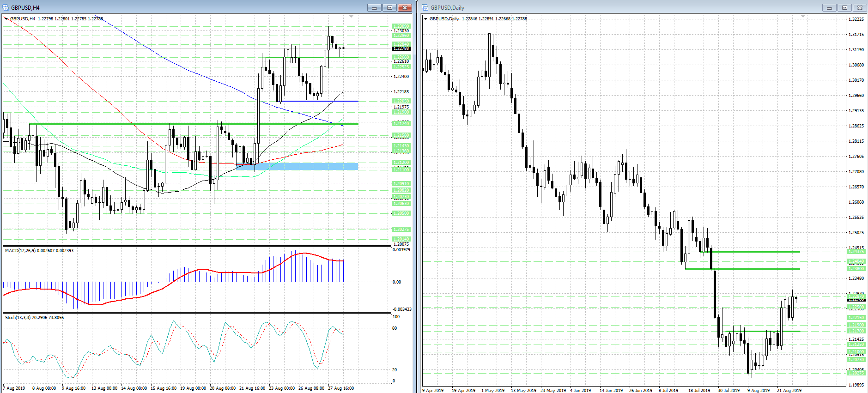Close the GBPUSD,Daily chart window
The height and width of the screenshot is (393, 868).
pyautogui.click(x=860, y=7)
